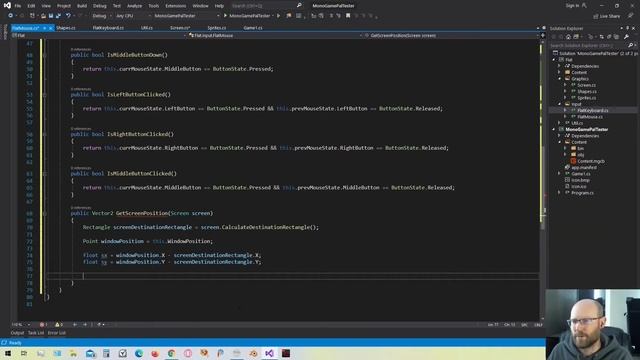Select Content.mgcb in Solution Explorer

point(591,161)
